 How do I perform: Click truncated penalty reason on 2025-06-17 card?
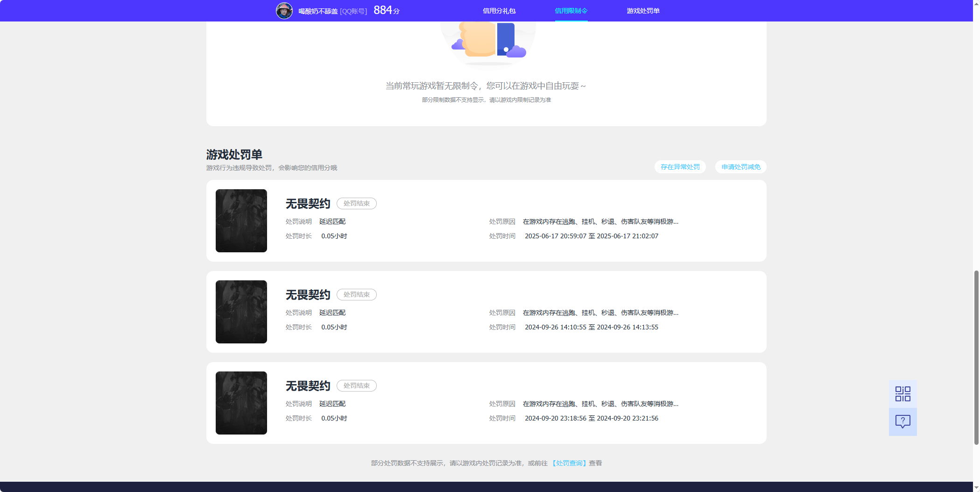click(x=600, y=221)
